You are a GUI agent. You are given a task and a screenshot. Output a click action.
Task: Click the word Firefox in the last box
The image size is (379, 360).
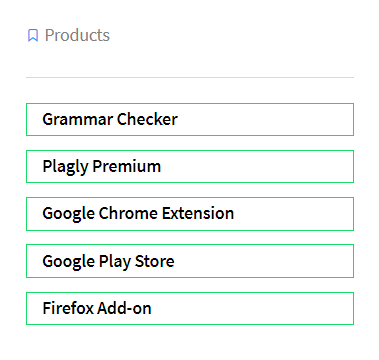coord(68,308)
